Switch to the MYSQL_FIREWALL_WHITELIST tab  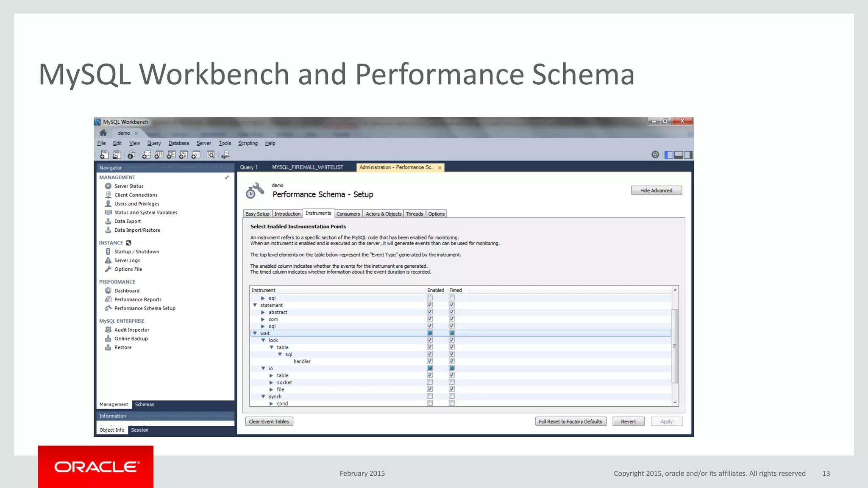308,167
